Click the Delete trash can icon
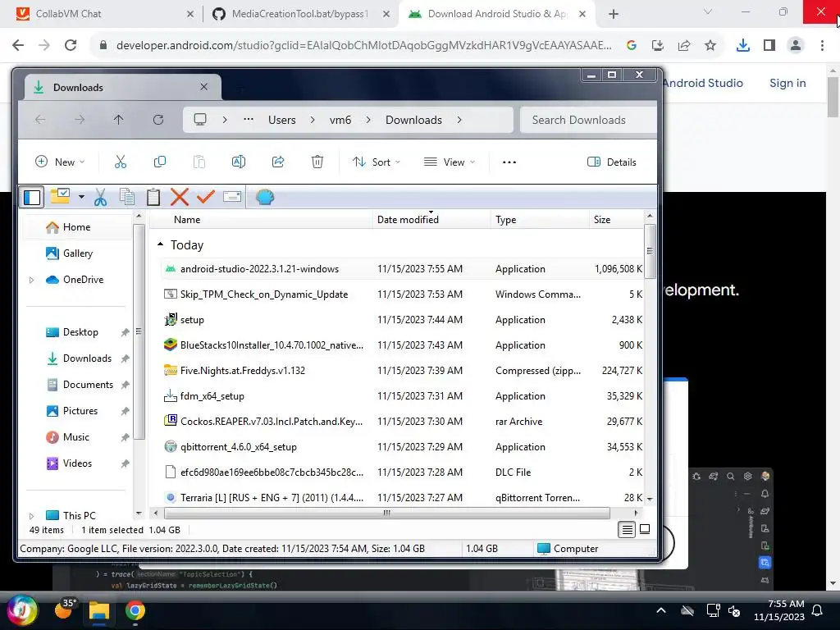Image resolution: width=840 pixels, height=630 pixels. (x=317, y=162)
